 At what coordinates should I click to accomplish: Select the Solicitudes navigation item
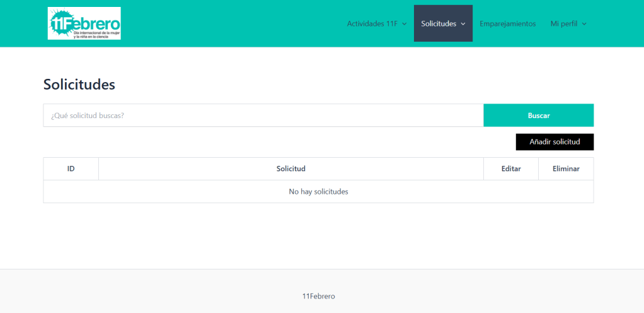439,24
